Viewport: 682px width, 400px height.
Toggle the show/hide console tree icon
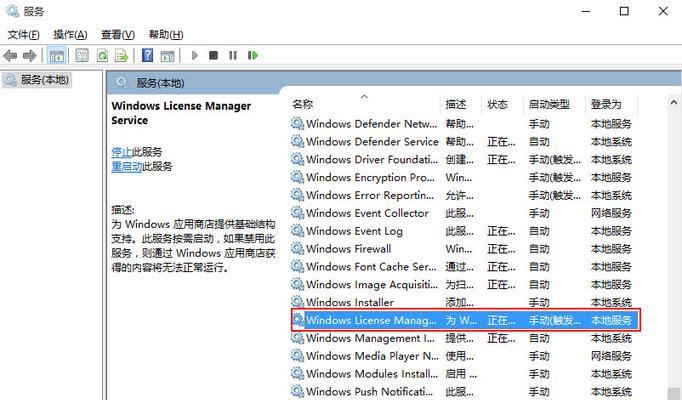pyautogui.click(x=57, y=56)
